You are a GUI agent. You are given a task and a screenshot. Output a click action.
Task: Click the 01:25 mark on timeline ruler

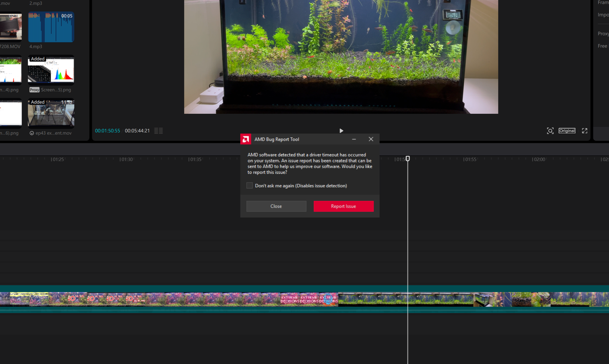pyautogui.click(x=58, y=159)
